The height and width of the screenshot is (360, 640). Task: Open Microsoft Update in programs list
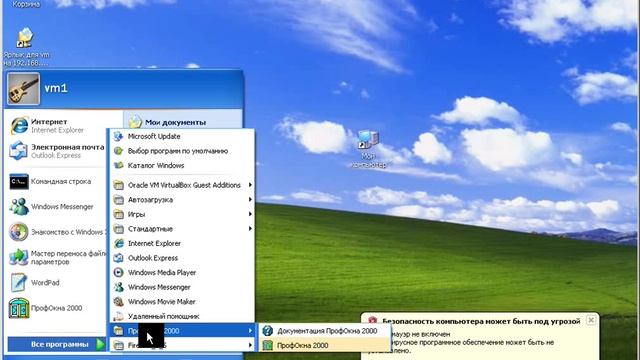(182, 136)
